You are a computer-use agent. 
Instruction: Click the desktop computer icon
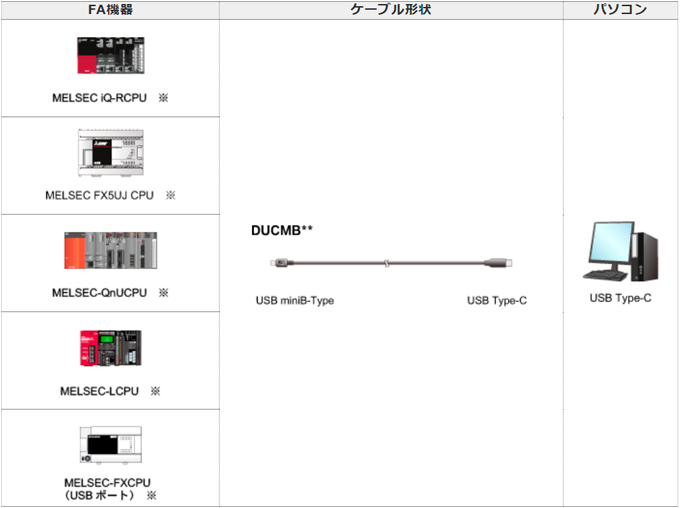coord(620,250)
